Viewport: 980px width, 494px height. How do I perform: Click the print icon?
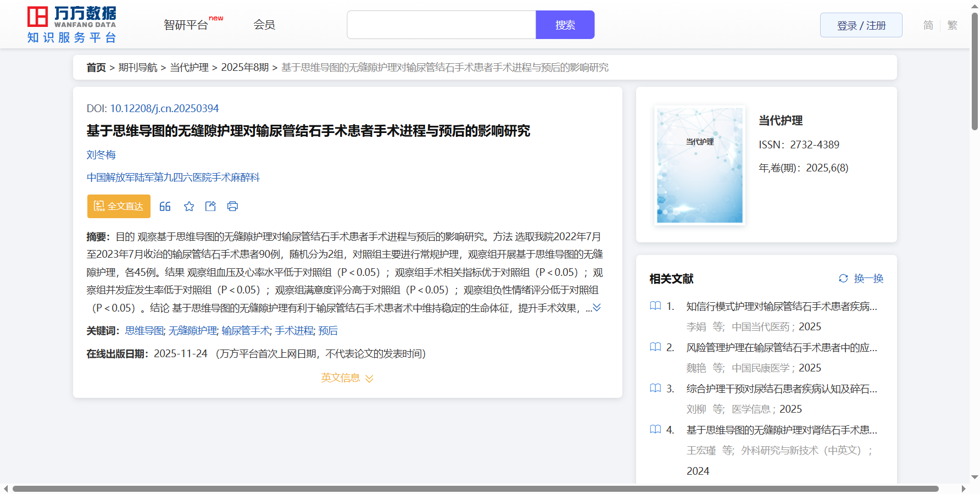coord(232,207)
